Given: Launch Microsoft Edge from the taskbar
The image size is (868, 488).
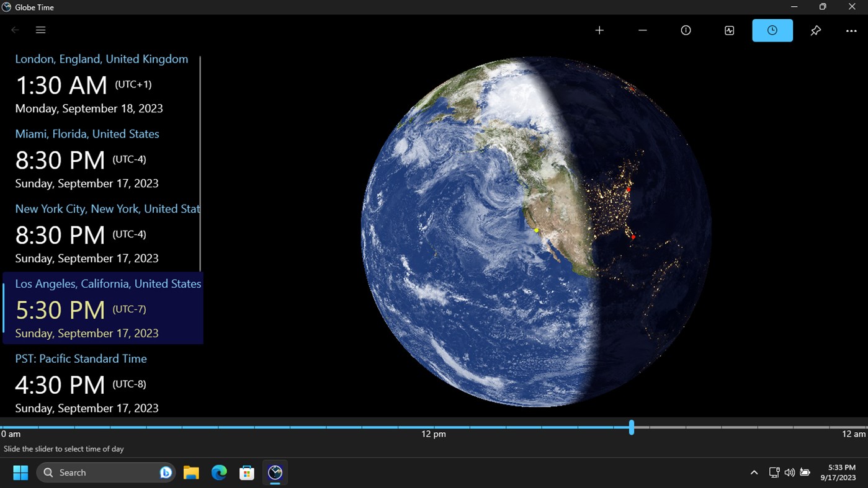Looking at the screenshot, I should click(219, 472).
